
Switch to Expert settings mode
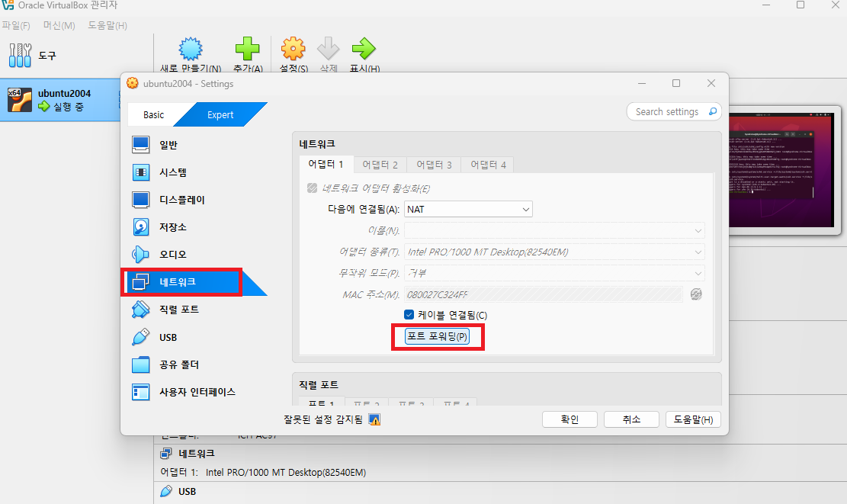point(220,114)
